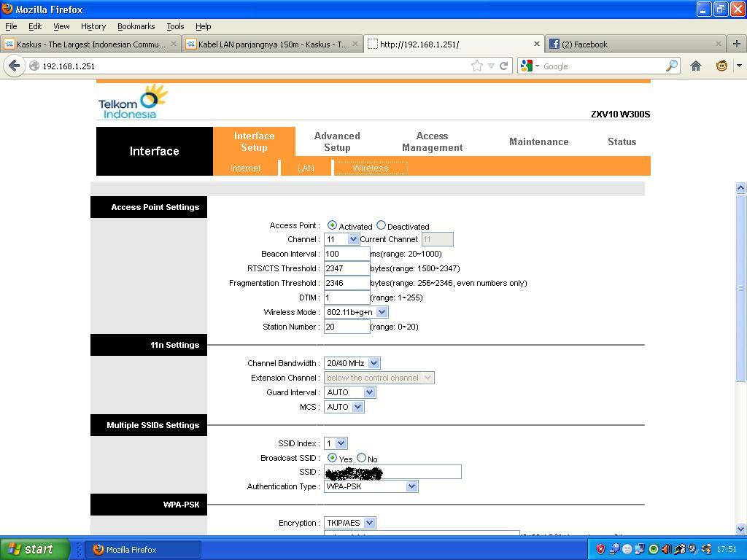
Task: Click the reload page icon
Action: (x=503, y=66)
